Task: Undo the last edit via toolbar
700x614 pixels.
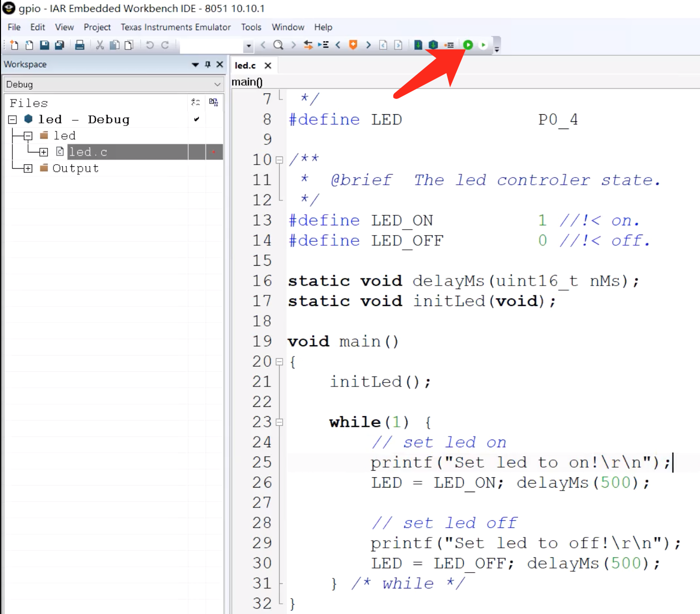Action: (149, 45)
